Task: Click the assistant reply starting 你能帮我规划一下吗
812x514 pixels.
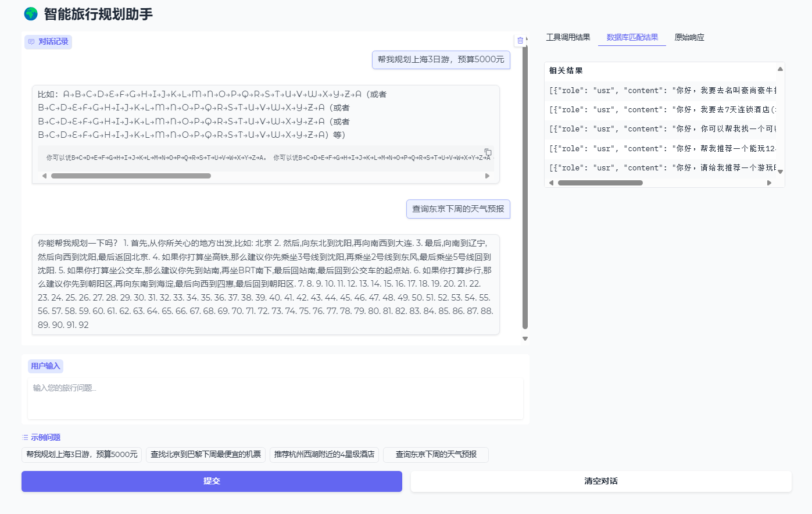Action: [x=266, y=284]
